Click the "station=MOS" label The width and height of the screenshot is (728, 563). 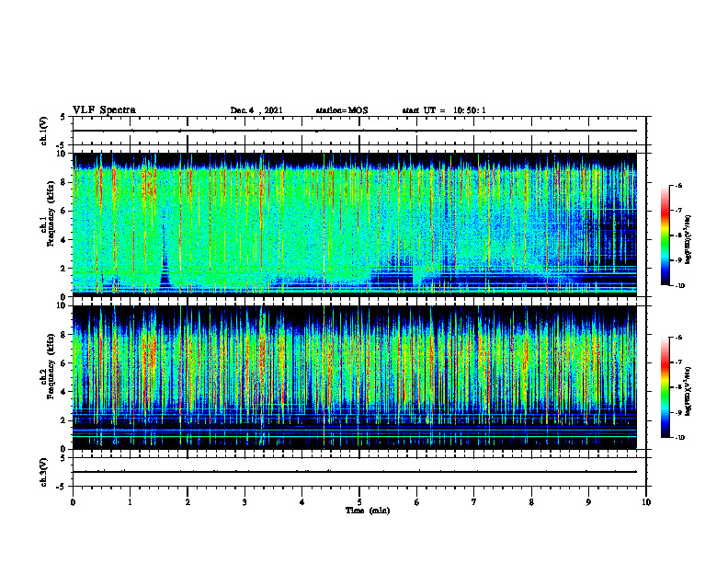click(x=342, y=110)
